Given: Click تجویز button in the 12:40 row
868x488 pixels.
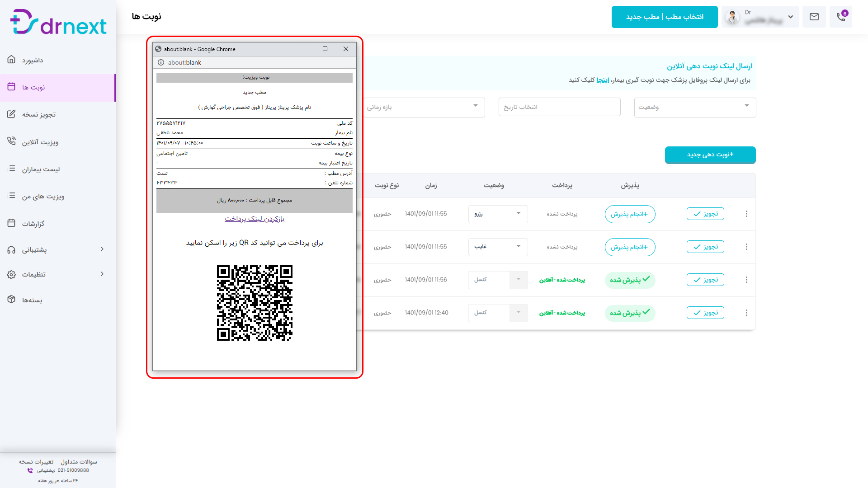Looking at the screenshot, I should (705, 313).
